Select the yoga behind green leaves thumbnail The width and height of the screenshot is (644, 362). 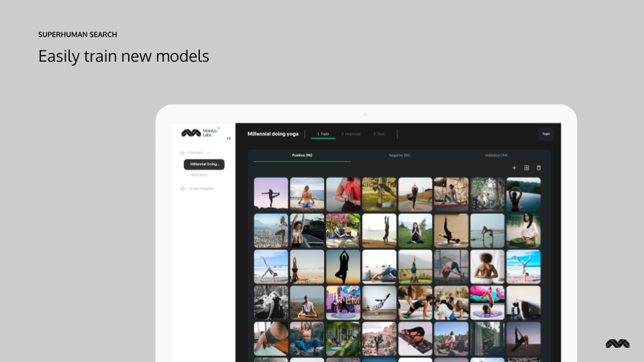tap(343, 339)
